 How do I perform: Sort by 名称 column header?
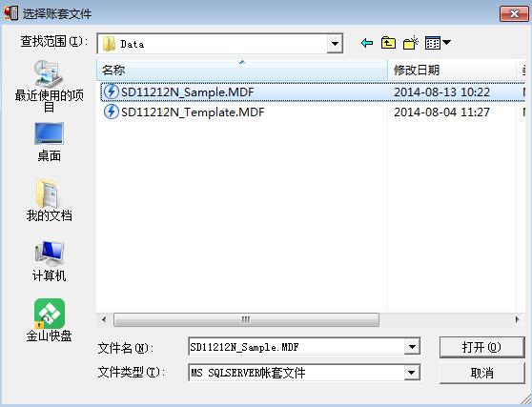pyautogui.click(x=242, y=70)
